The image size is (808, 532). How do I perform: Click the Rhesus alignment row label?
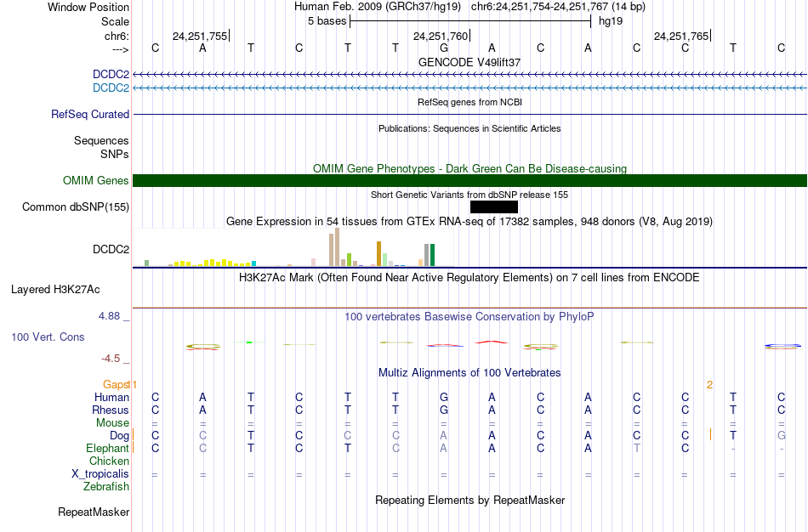coord(111,410)
